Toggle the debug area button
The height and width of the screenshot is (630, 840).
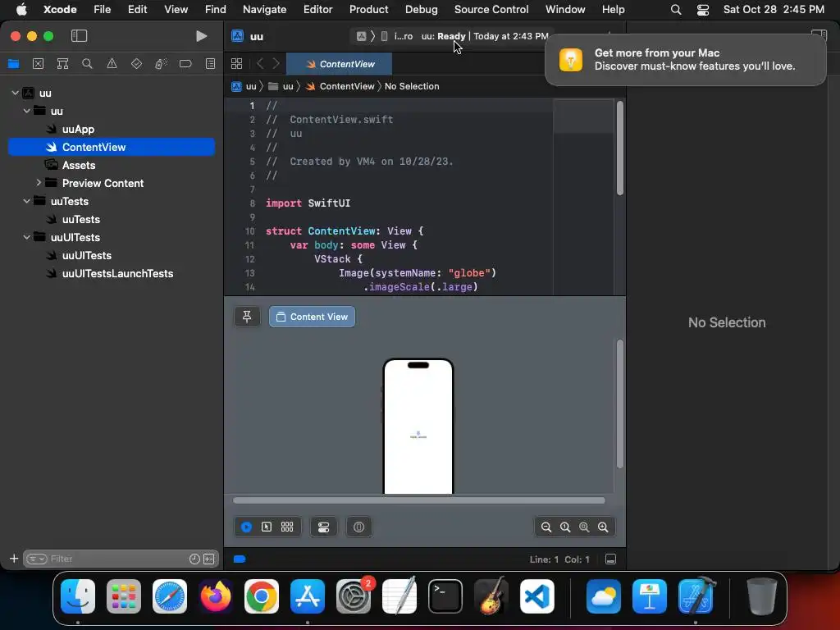(610, 559)
